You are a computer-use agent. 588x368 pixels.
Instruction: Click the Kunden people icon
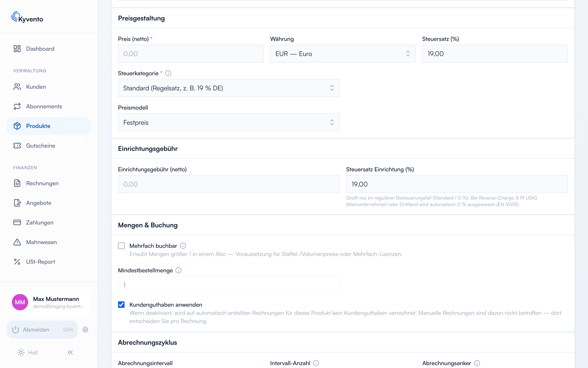tap(17, 87)
